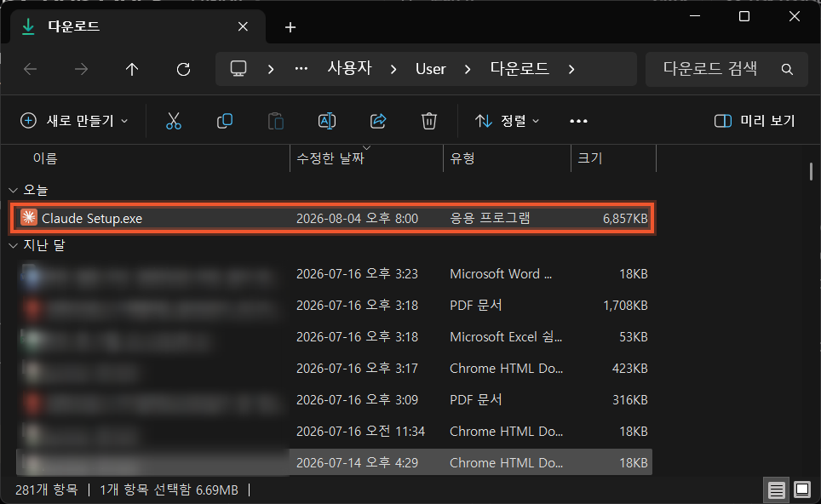The width and height of the screenshot is (821, 504).
Task: Click the Rename icon in toolbar
Action: coord(327,121)
